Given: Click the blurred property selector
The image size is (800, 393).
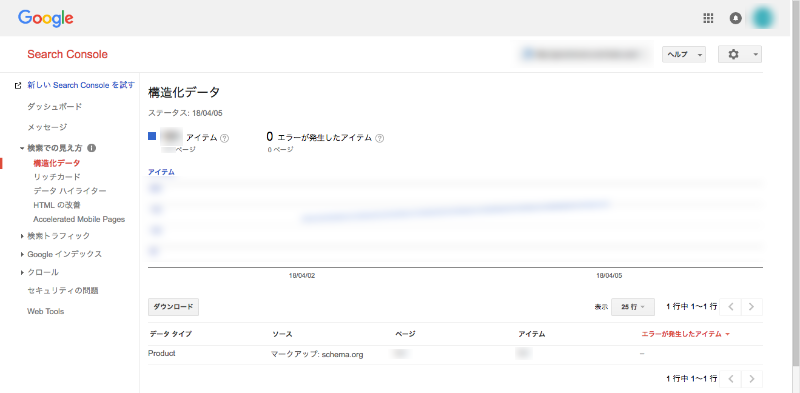Looking at the screenshot, I should coord(585,55).
